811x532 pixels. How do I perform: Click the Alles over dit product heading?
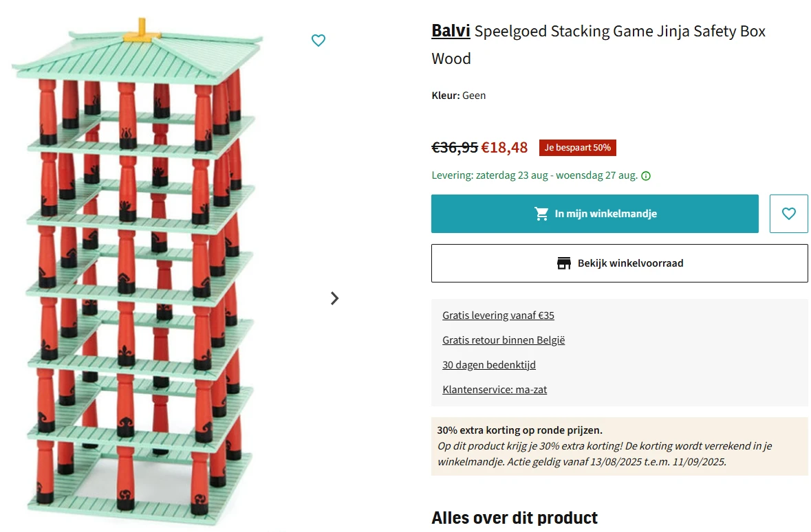(x=514, y=518)
